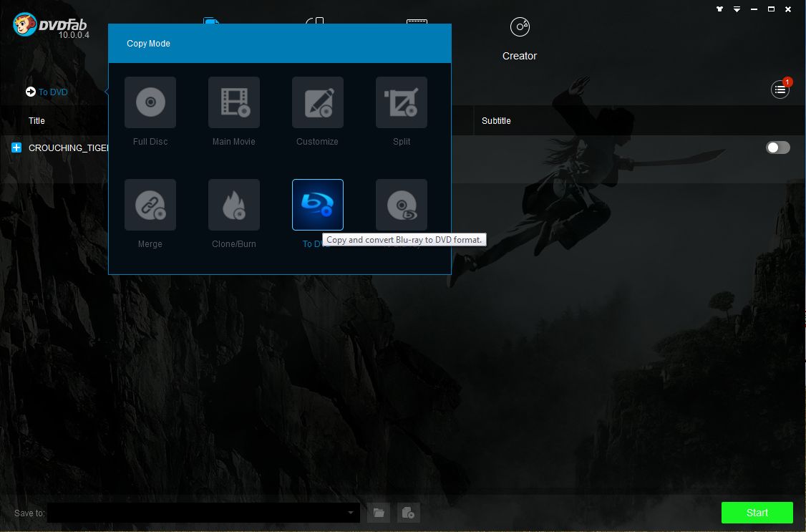Select the CROUCHING_TIGER source row text

pos(69,148)
